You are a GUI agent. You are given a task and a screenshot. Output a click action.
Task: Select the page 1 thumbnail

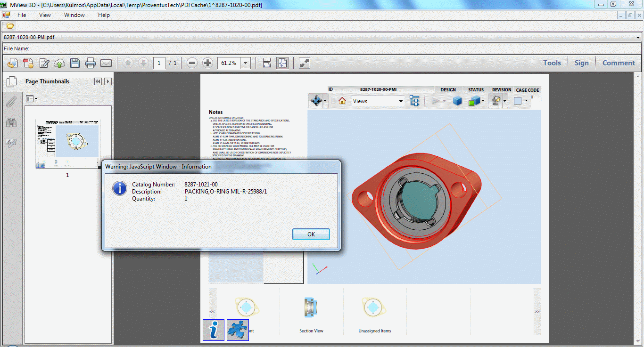point(67,144)
